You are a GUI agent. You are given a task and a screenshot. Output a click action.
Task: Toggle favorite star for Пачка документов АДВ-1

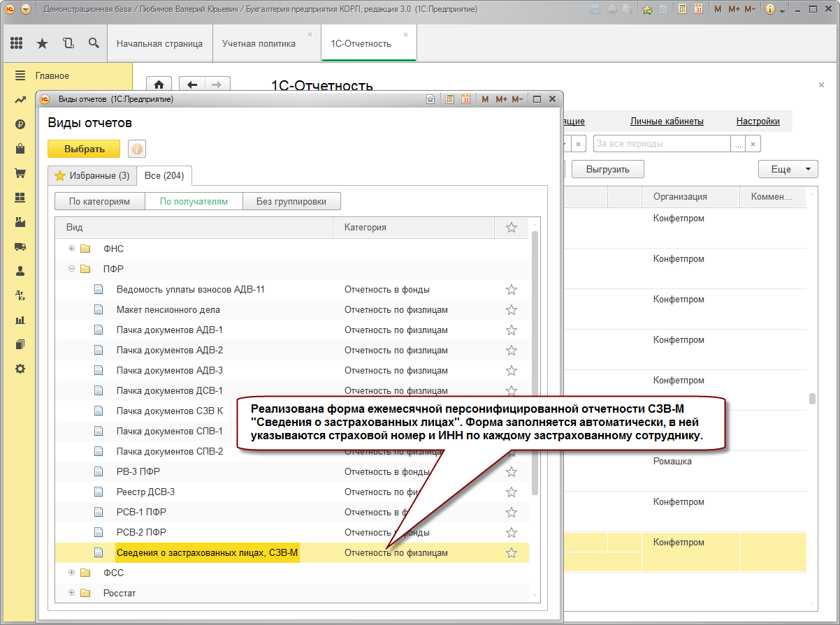coord(512,330)
